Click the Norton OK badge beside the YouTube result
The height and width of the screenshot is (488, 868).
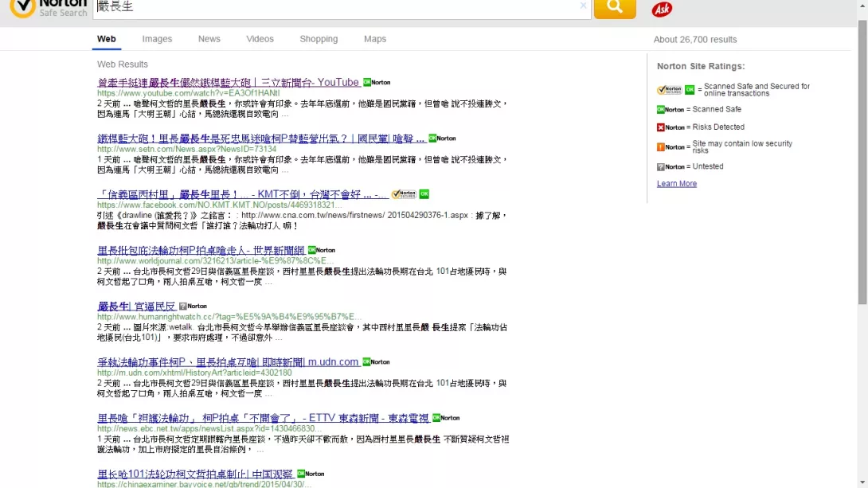tap(377, 83)
